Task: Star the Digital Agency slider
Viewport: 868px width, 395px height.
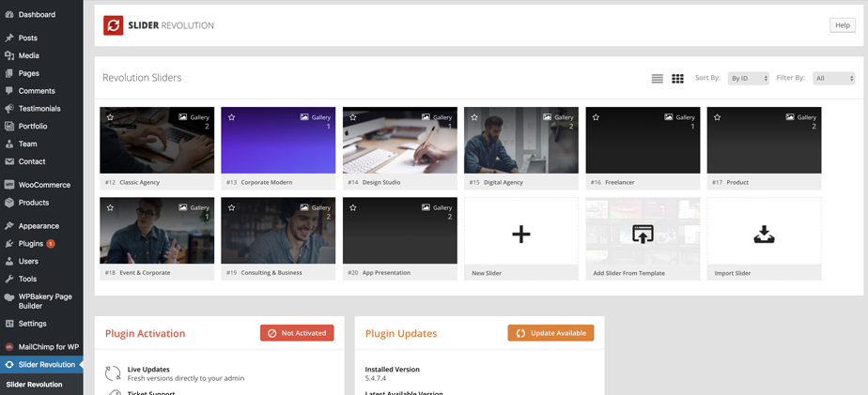Action: pos(474,117)
